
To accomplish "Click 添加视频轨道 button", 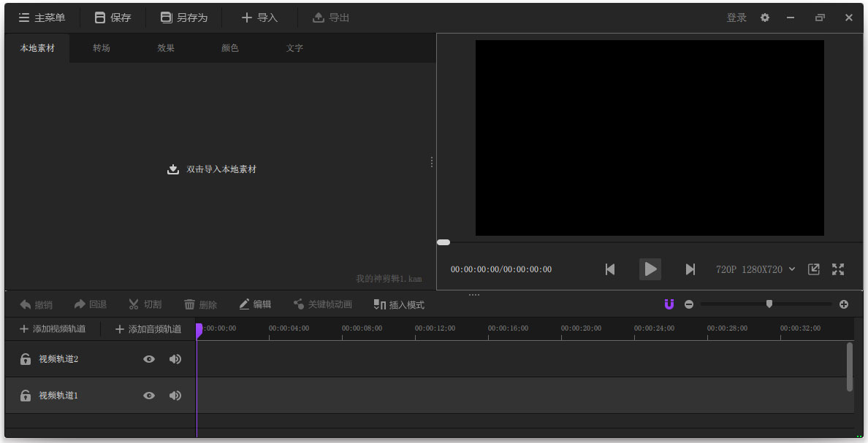I will [53, 329].
